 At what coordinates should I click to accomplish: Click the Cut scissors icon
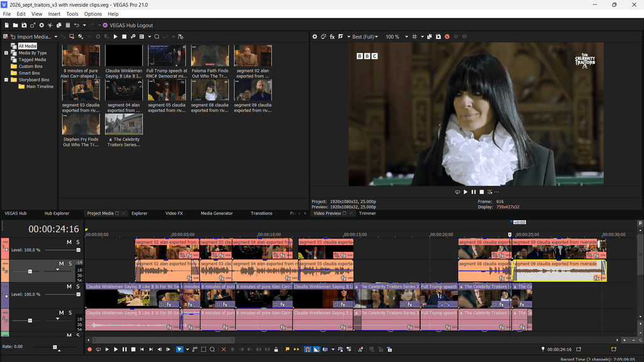pyautogui.click(x=50, y=25)
